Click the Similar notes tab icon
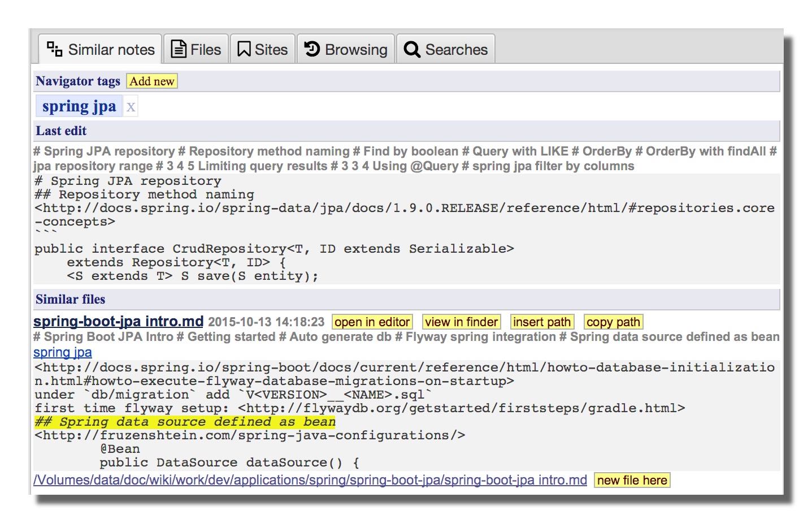The width and height of the screenshot is (812, 523). (54, 49)
